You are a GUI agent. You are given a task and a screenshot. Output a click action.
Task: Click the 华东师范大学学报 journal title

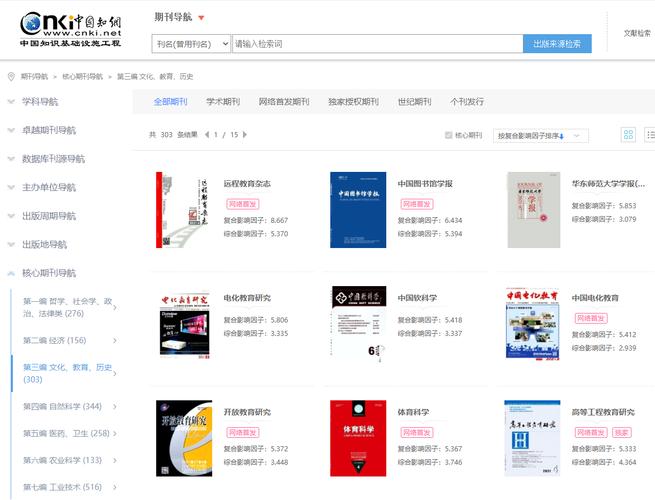point(608,183)
